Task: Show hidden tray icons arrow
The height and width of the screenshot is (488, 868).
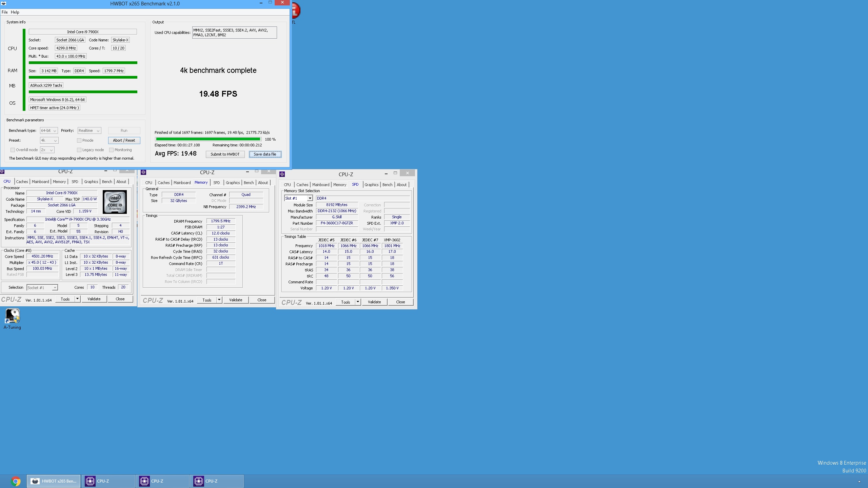Action: (859, 481)
